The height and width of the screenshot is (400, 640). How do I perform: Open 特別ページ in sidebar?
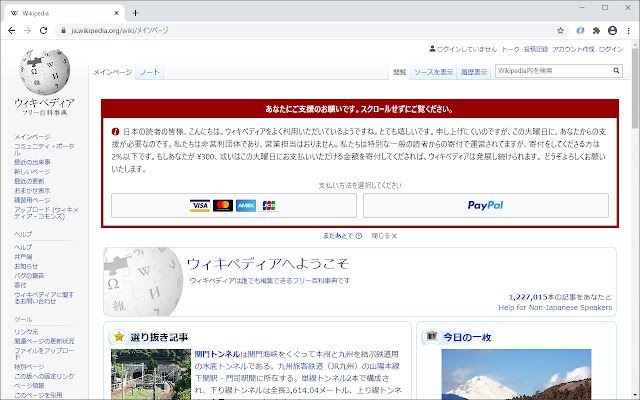[29, 367]
